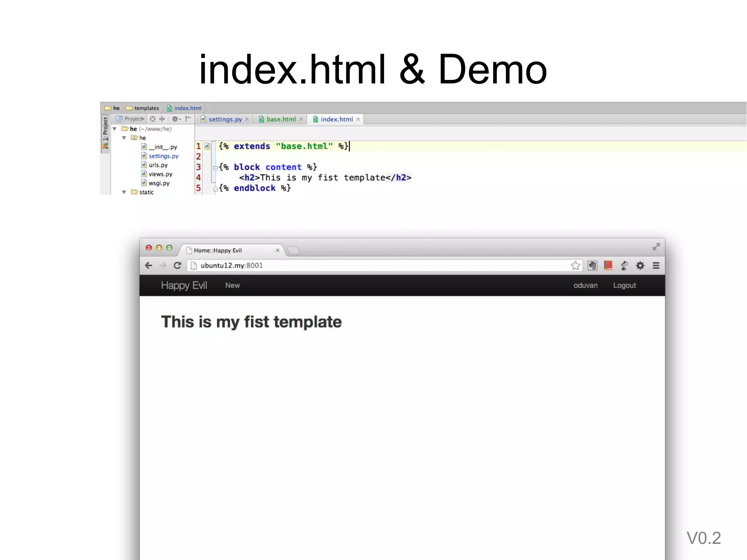Open the Happy Evil brand link
The height and width of the screenshot is (560, 747).
pyautogui.click(x=184, y=285)
